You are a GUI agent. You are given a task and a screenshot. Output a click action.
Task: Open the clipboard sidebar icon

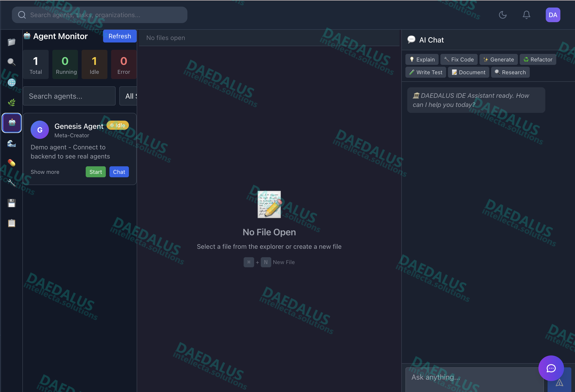tap(11, 223)
